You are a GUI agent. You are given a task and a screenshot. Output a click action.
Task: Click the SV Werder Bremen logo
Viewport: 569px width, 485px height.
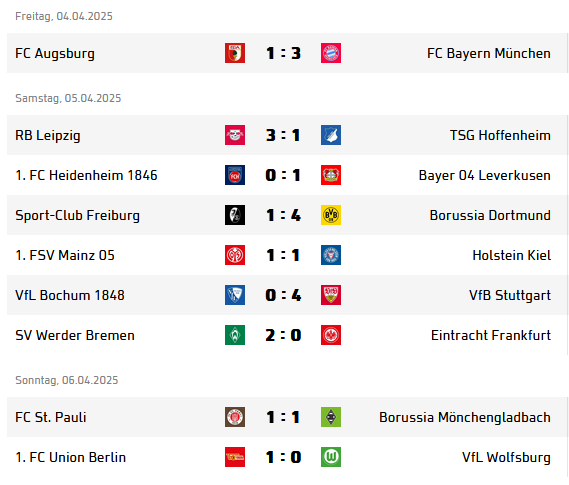[x=235, y=334]
